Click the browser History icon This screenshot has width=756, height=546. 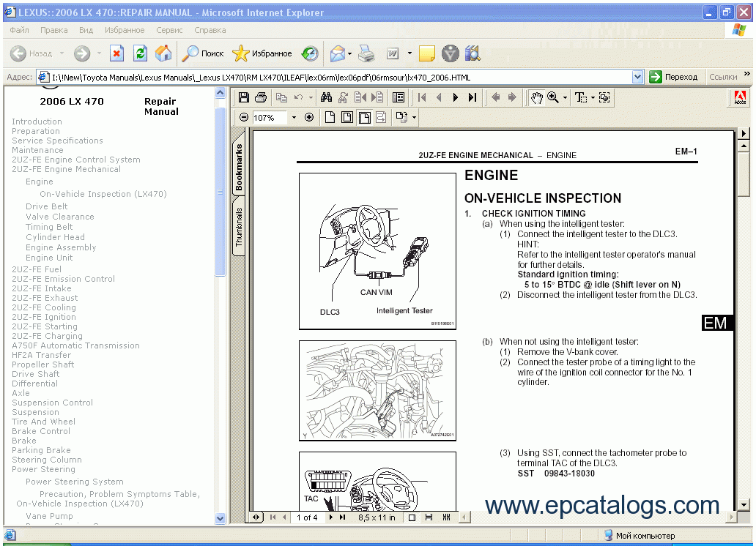pyautogui.click(x=310, y=53)
